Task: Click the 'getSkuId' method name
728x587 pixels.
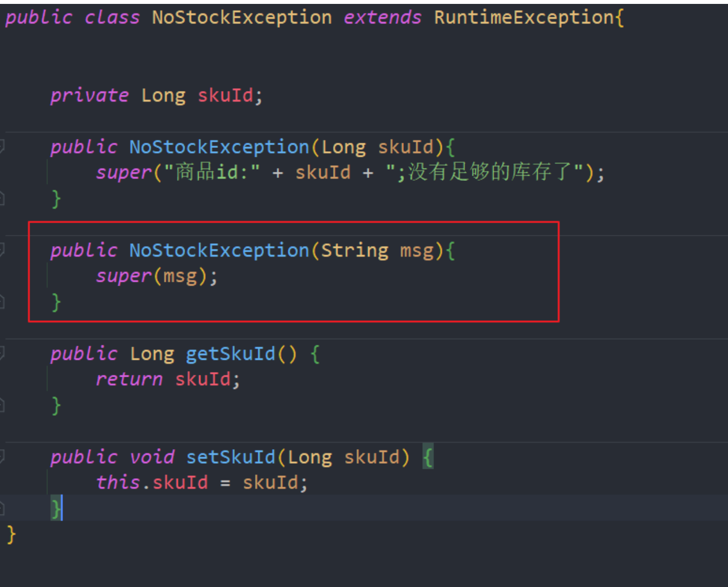Action: [230, 354]
